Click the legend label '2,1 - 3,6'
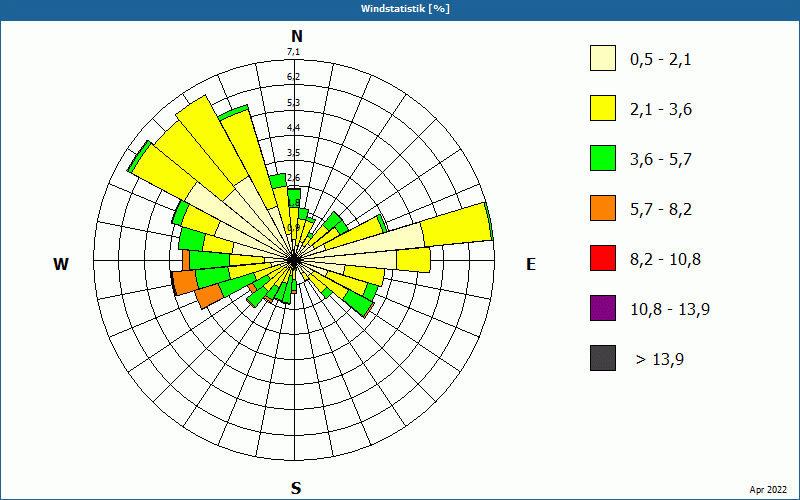This screenshot has width=800, height=500. 661,110
